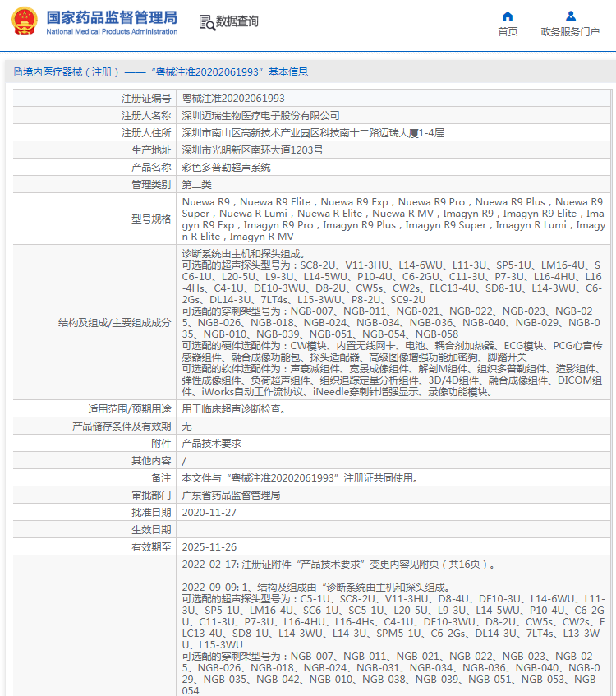This screenshot has height=696, width=616.
Task: Select 用于临床超声诊断检查。
Action: 234,409
